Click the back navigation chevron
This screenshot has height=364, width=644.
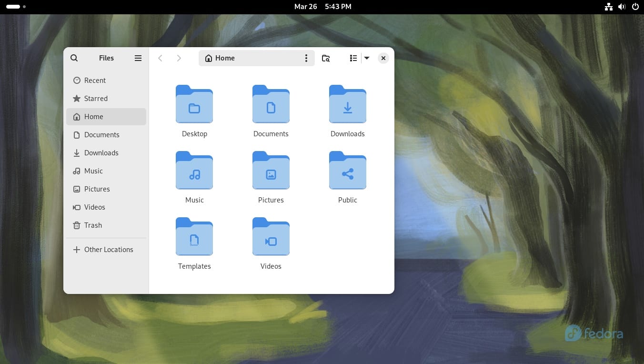[161, 58]
